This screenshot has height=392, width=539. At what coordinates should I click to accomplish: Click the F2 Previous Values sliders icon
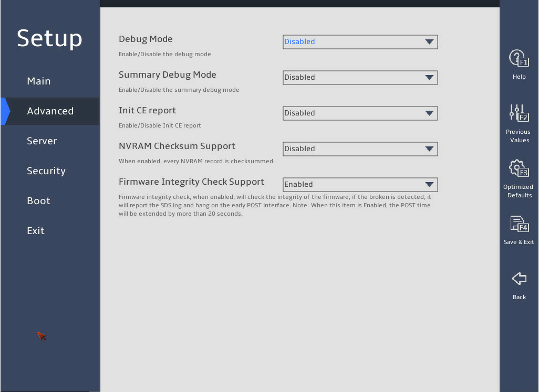[519, 113]
